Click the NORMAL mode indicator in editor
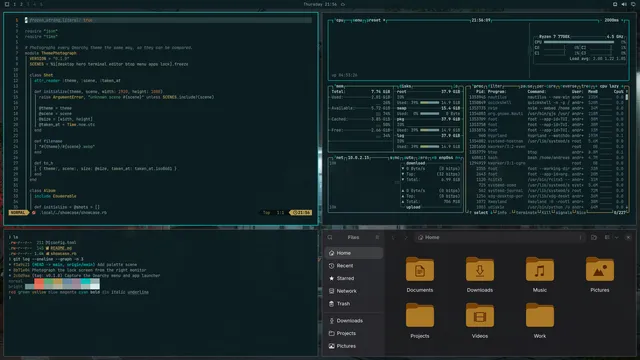Viewport: 640px width, 360px height. pos(17,213)
